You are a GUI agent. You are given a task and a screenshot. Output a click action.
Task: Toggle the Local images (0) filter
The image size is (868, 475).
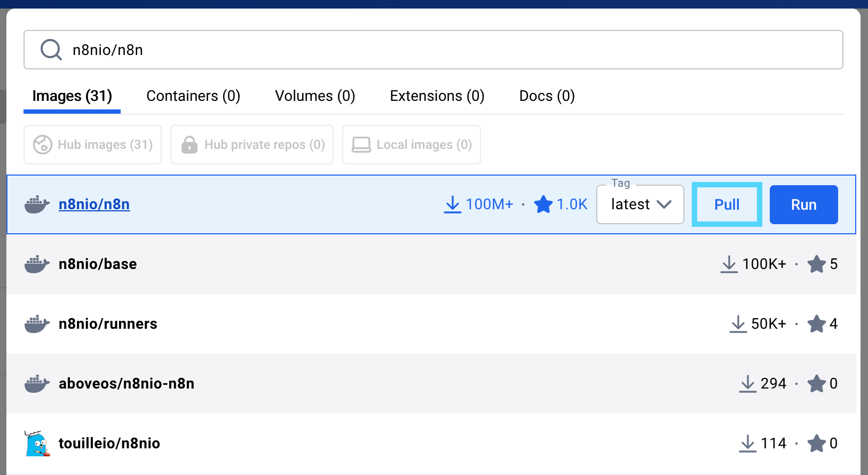point(411,145)
